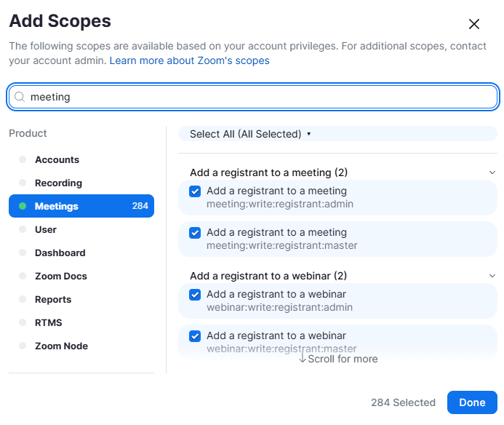Click the Scroll for more hint

338,359
